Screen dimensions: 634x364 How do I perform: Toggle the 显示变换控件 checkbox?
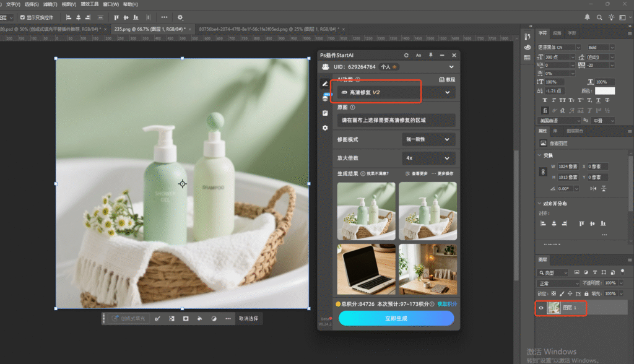tap(23, 17)
